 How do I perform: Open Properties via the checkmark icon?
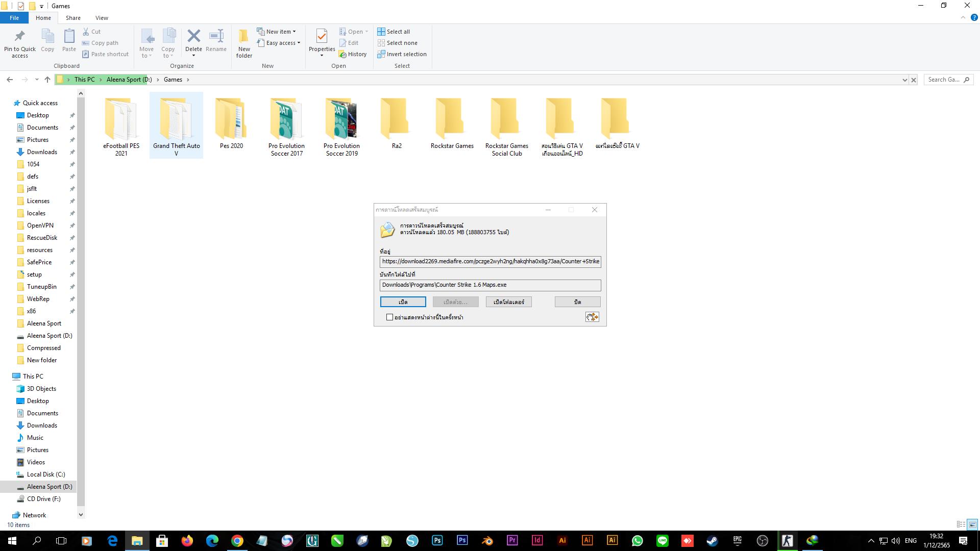(322, 37)
